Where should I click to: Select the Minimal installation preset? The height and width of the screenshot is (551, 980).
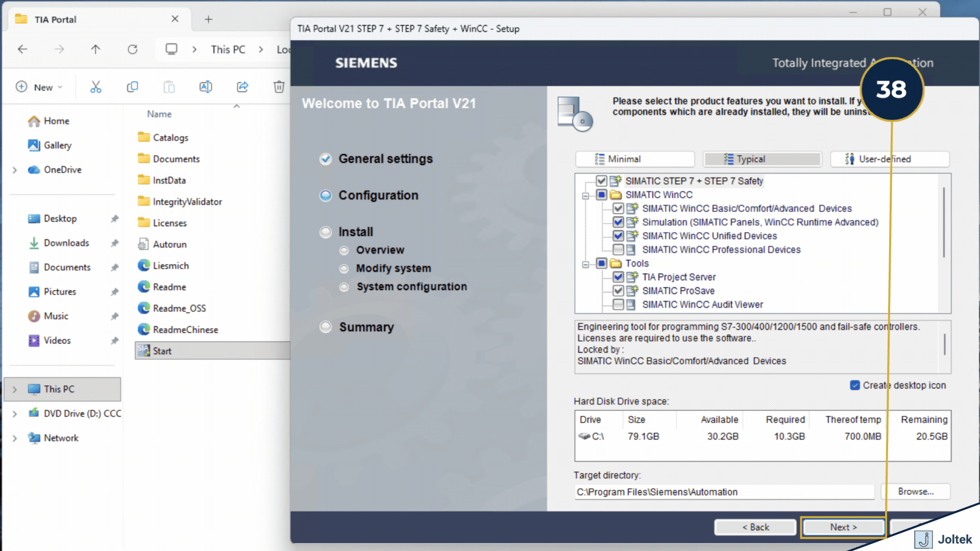pyautogui.click(x=634, y=159)
